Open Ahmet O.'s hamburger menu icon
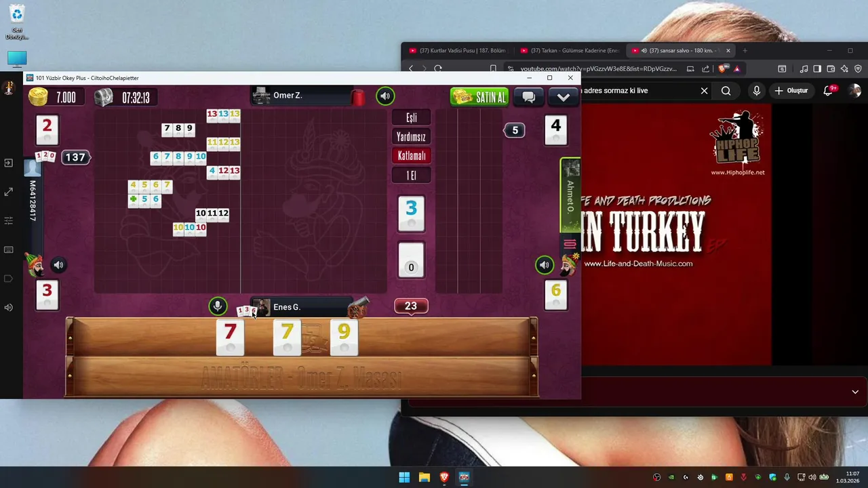The height and width of the screenshot is (488, 868). [x=570, y=244]
